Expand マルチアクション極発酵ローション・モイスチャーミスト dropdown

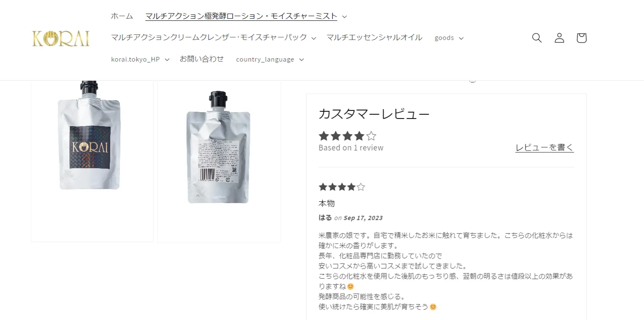[x=246, y=16]
